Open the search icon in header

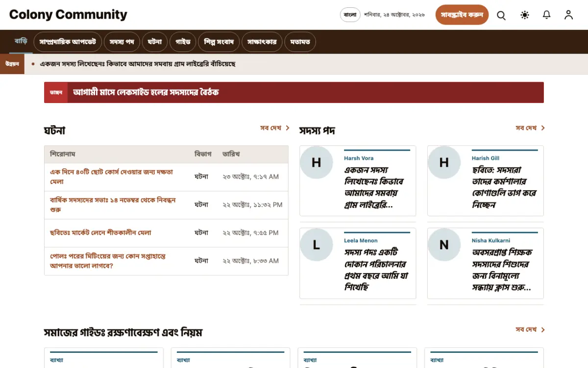(x=501, y=15)
